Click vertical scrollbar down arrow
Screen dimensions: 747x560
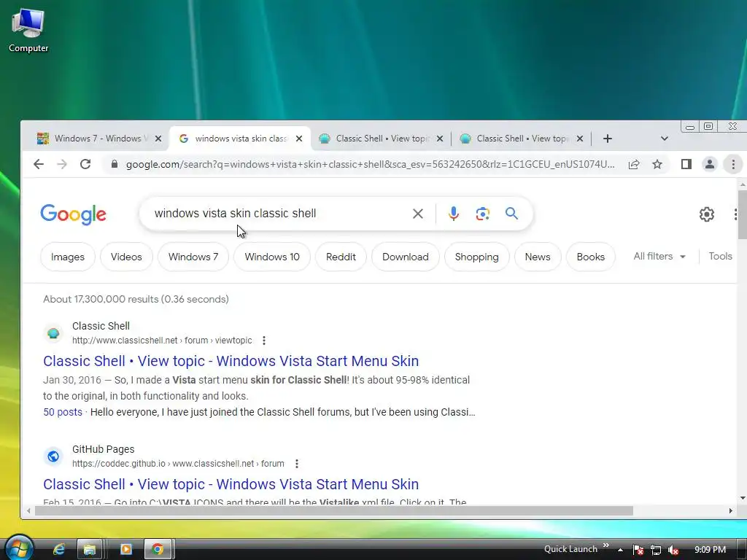[742, 498]
